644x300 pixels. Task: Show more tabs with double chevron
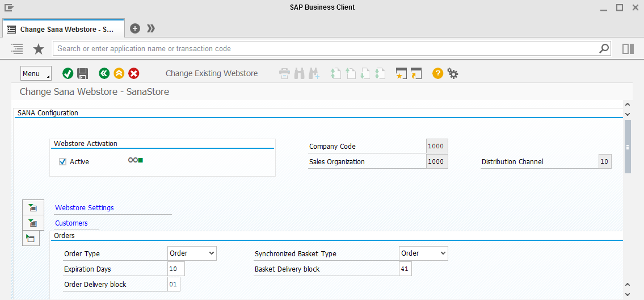(151, 28)
